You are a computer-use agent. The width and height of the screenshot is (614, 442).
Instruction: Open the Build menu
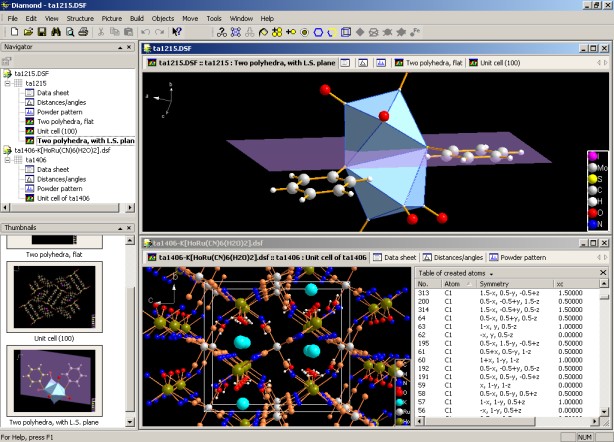[135, 18]
